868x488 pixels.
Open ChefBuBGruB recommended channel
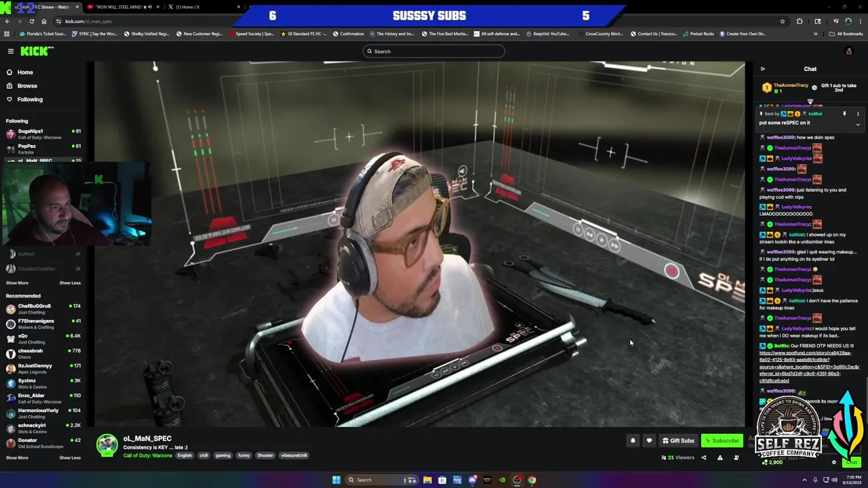click(x=42, y=308)
